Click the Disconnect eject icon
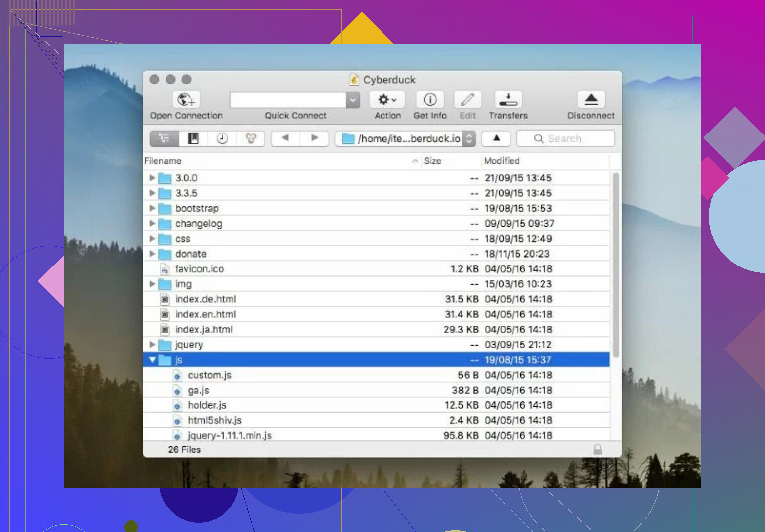 coord(591,100)
